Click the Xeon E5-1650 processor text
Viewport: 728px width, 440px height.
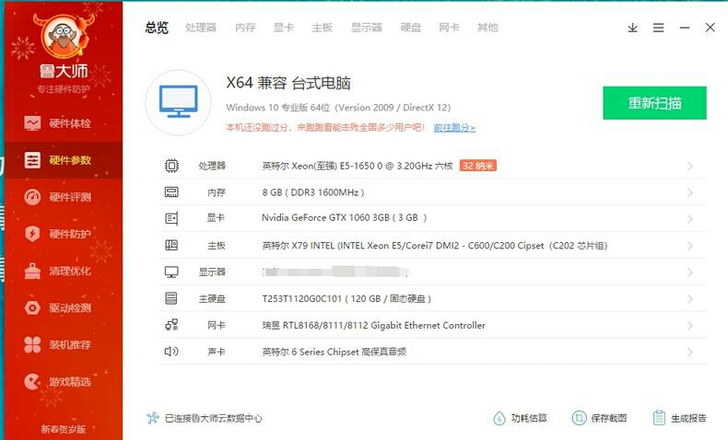click(x=357, y=166)
